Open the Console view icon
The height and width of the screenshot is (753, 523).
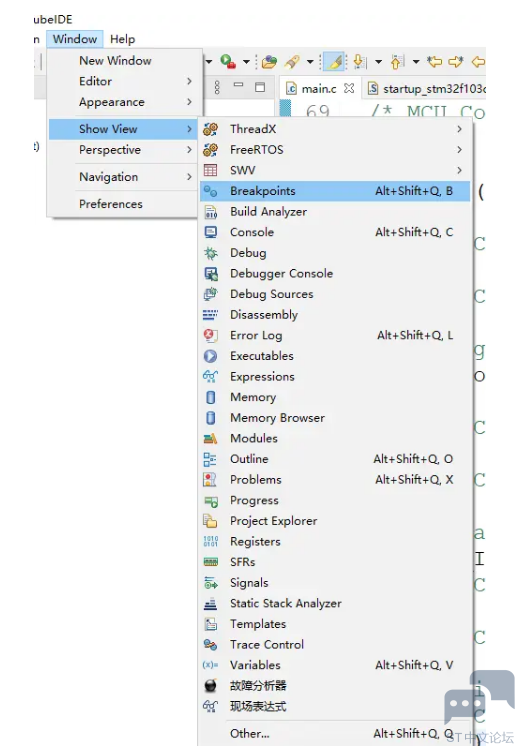[210, 232]
